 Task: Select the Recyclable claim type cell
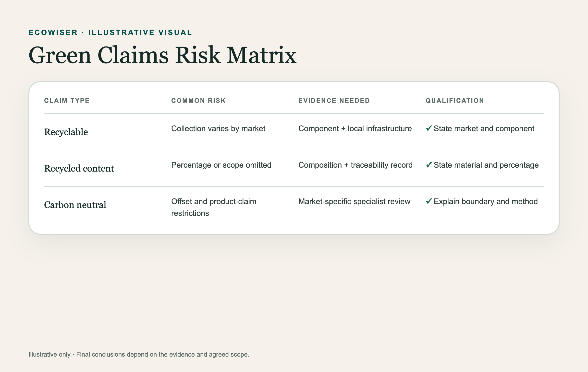(66, 132)
